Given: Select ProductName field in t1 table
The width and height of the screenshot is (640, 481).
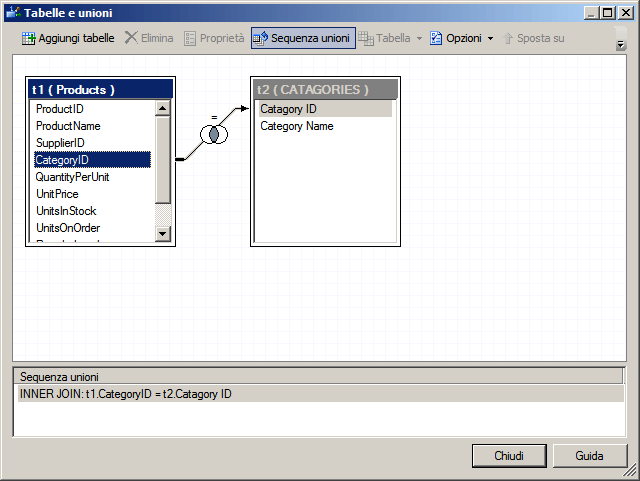Looking at the screenshot, I should tap(68, 126).
